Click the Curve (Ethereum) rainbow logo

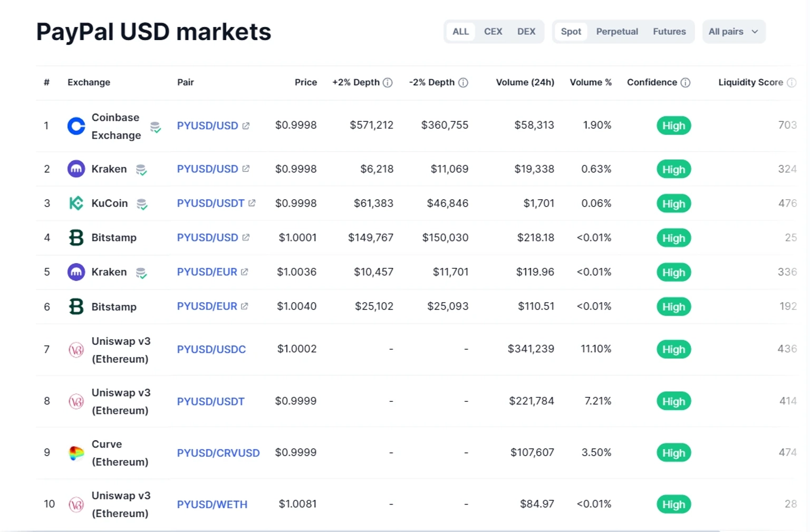pos(76,453)
